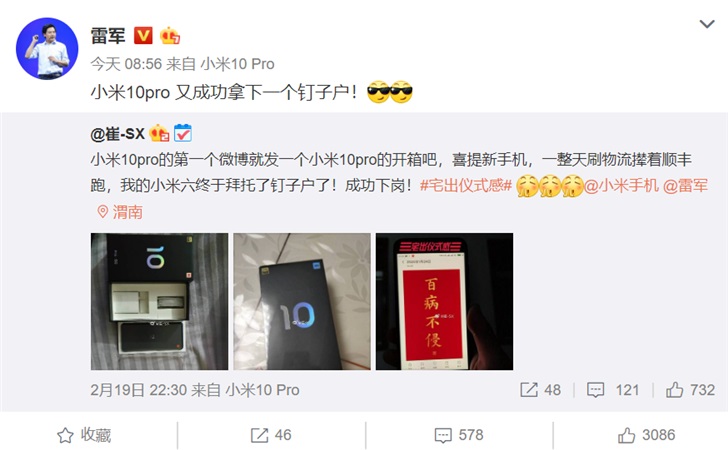728x450 pixels.
Task: Open the 雷军 username link
Action: pyautogui.click(x=108, y=36)
